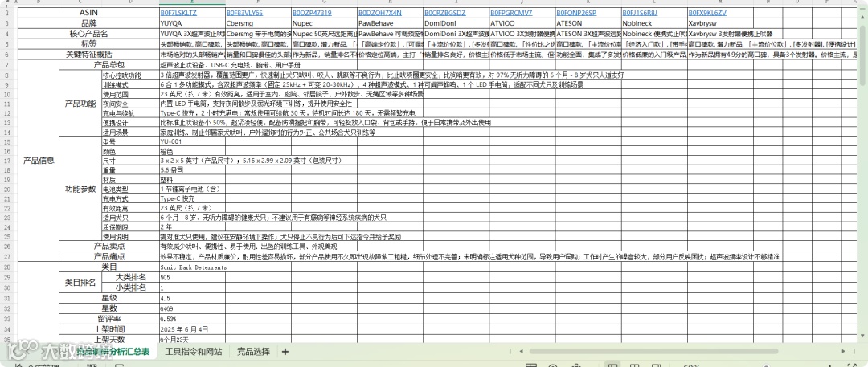Open the B0CRZBGSDZ ASIN link
Viewport: 868px width, 367px height.
click(445, 13)
